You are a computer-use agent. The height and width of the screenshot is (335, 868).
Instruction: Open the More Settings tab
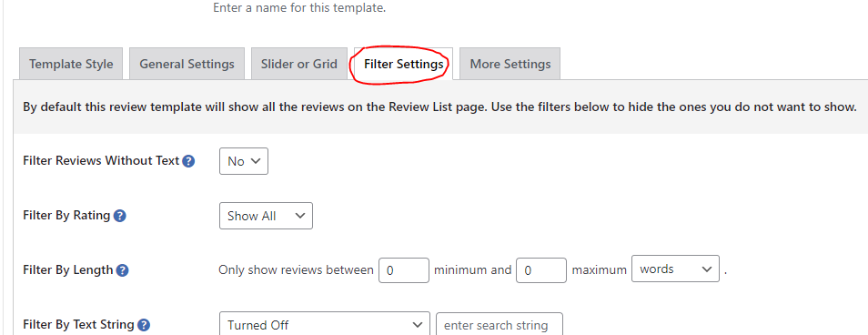click(510, 64)
